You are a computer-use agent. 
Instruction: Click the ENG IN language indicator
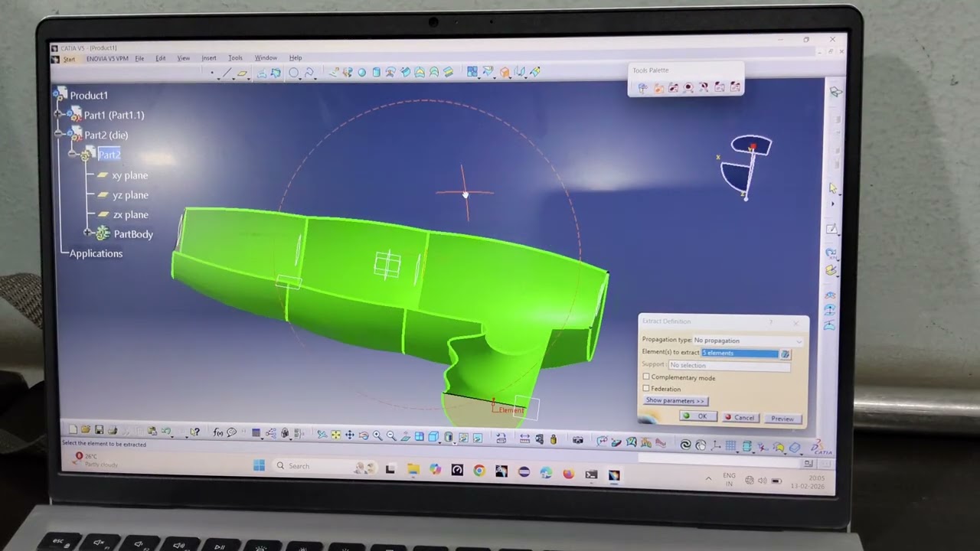729,479
